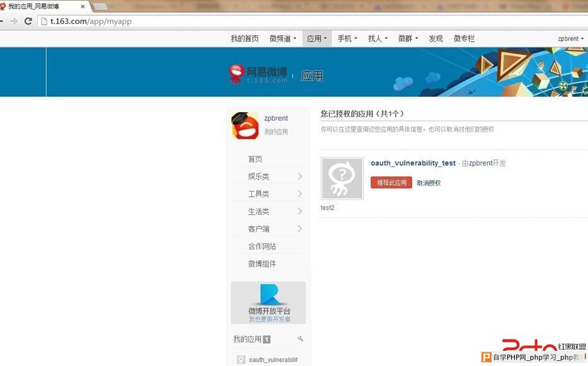Click the browser reload button
588x366 pixels.
click(28, 21)
